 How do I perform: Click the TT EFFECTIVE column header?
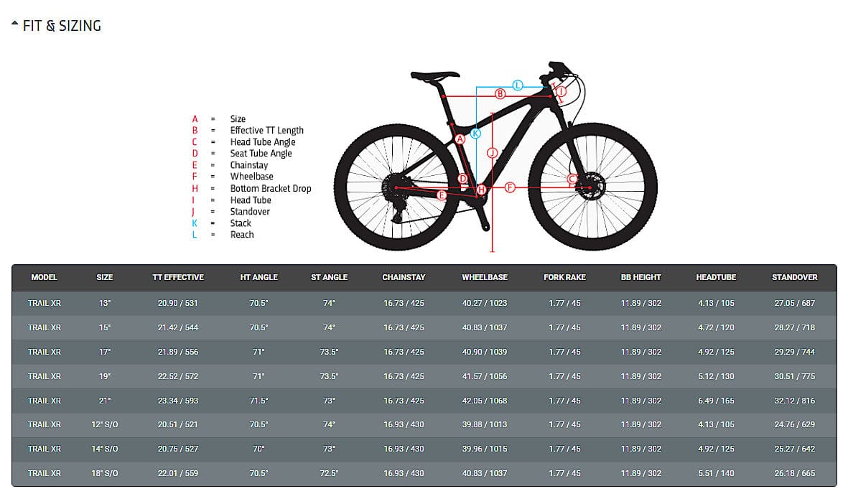click(x=178, y=277)
